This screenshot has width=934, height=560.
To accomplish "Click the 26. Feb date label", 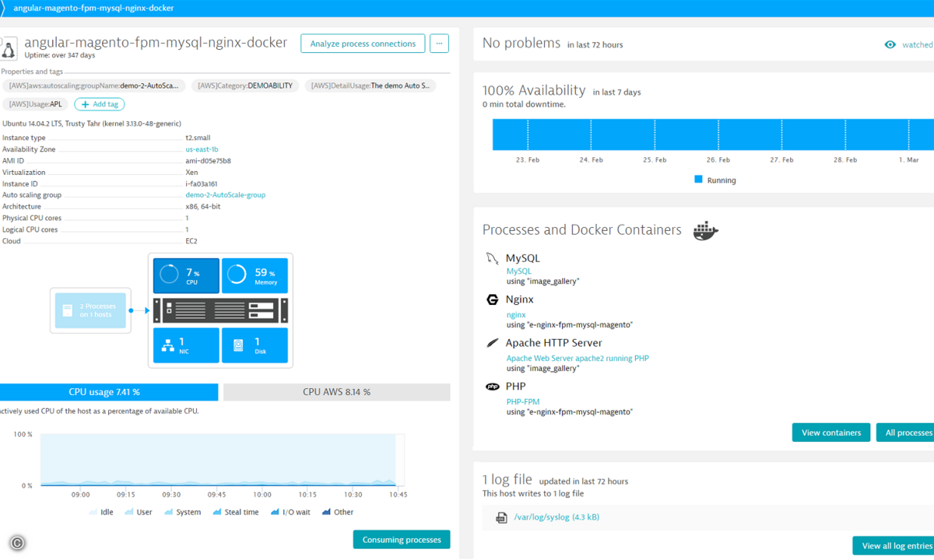I will (718, 160).
